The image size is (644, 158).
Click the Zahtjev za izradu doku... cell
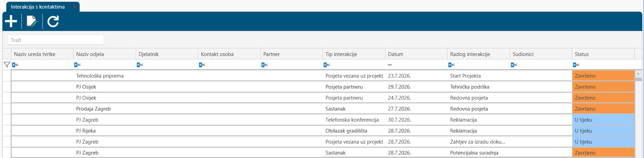point(478,142)
